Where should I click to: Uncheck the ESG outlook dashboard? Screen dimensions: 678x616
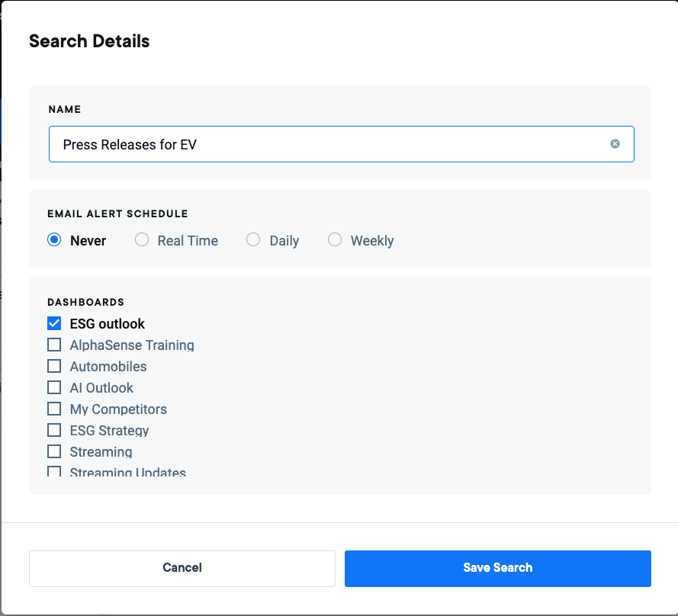click(54, 323)
